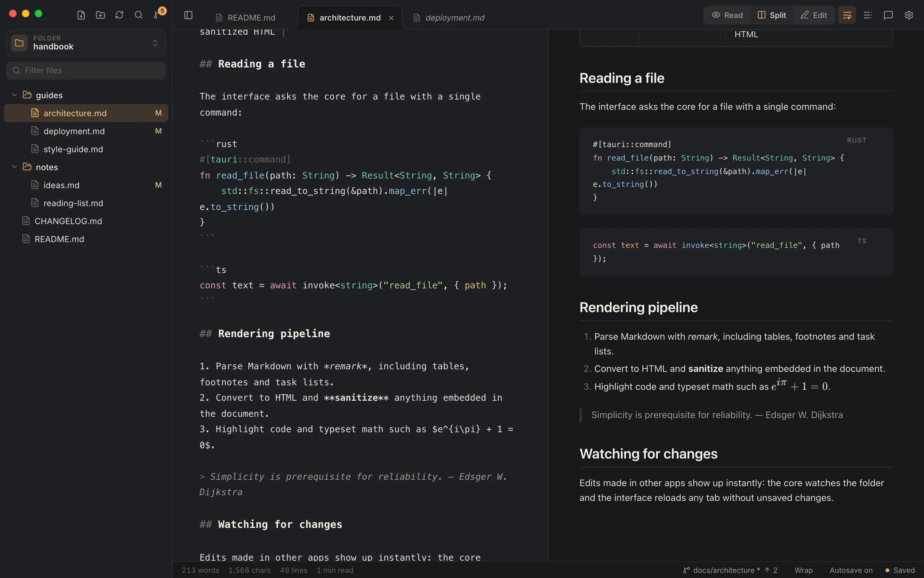Viewport: 924px width, 578px height.
Task: Switch to Split view mode
Action: 772,15
